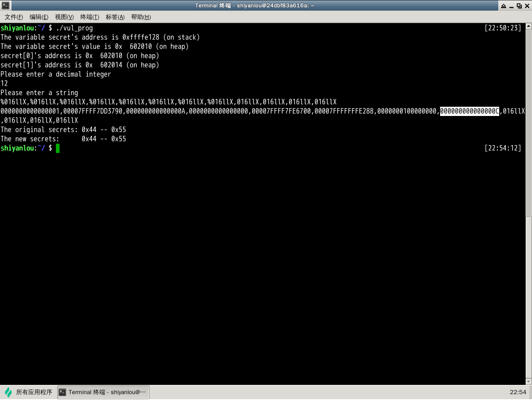Click the green applications menu logo
532x414 pixels.
click(x=8, y=392)
